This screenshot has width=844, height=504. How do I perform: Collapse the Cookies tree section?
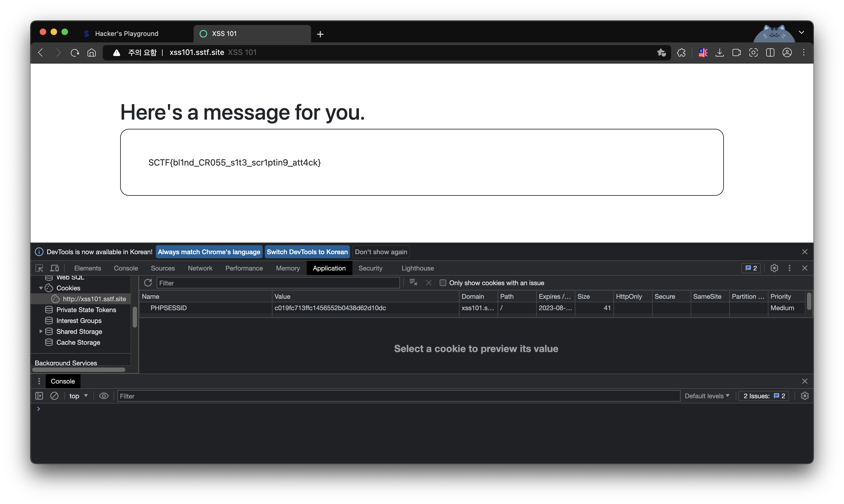click(x=41, y=288)
